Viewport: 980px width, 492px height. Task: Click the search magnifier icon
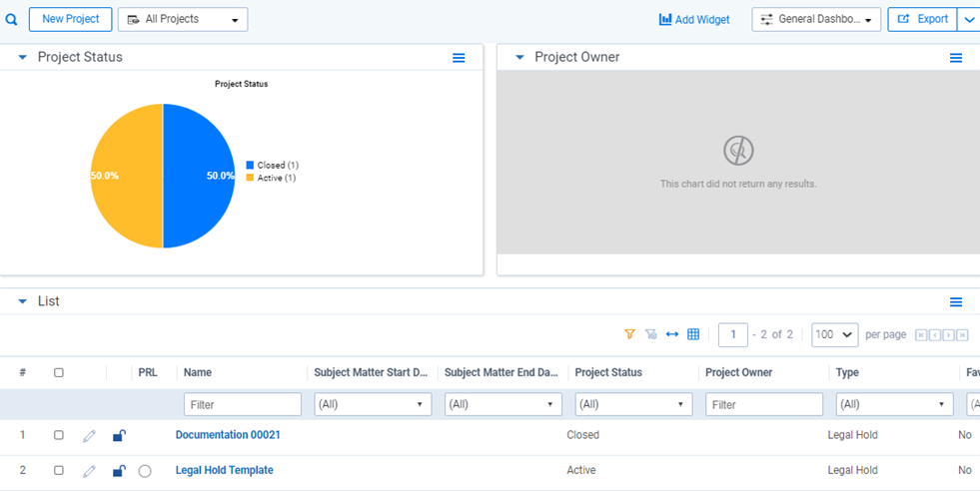(x=11, y=19)
